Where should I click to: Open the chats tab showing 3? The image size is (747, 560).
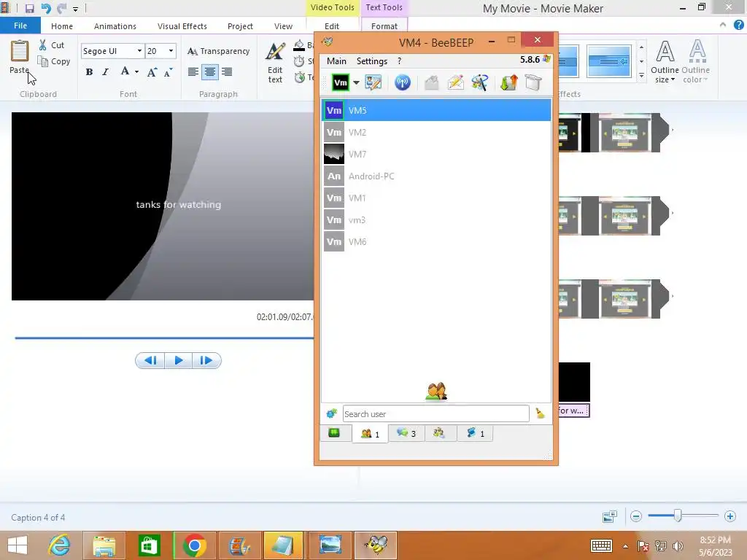(407, 433)
